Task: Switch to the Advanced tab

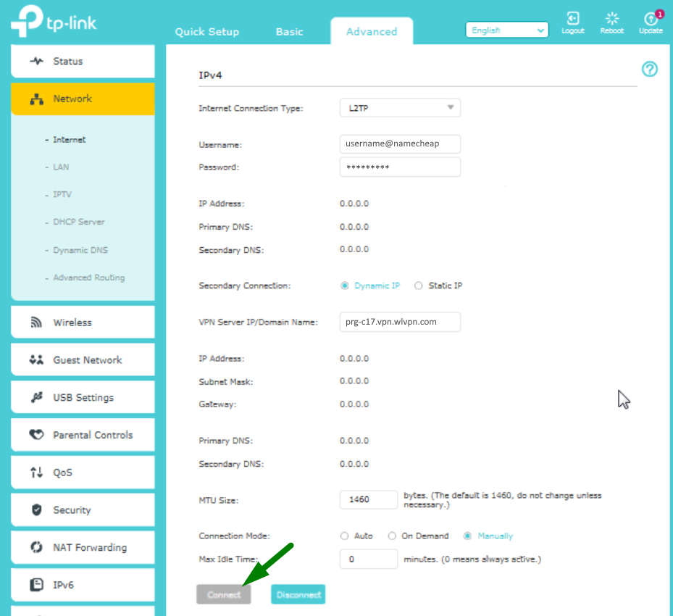Action: tap(372, 31)
